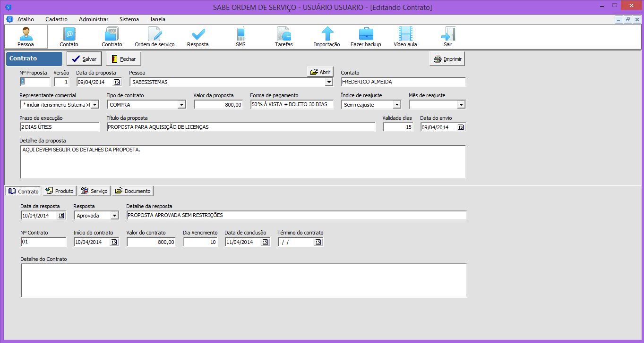Click the Valor do contrato field
The image size is (644, 343).
[x=151, y=242]
